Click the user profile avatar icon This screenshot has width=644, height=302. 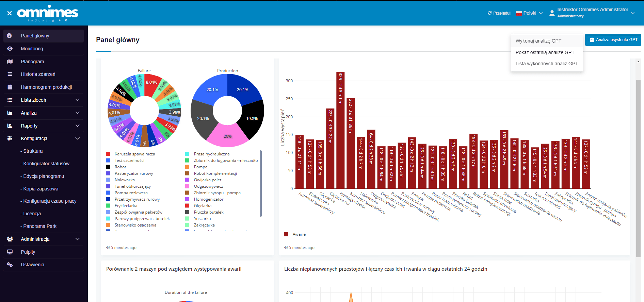click(552, 13)
